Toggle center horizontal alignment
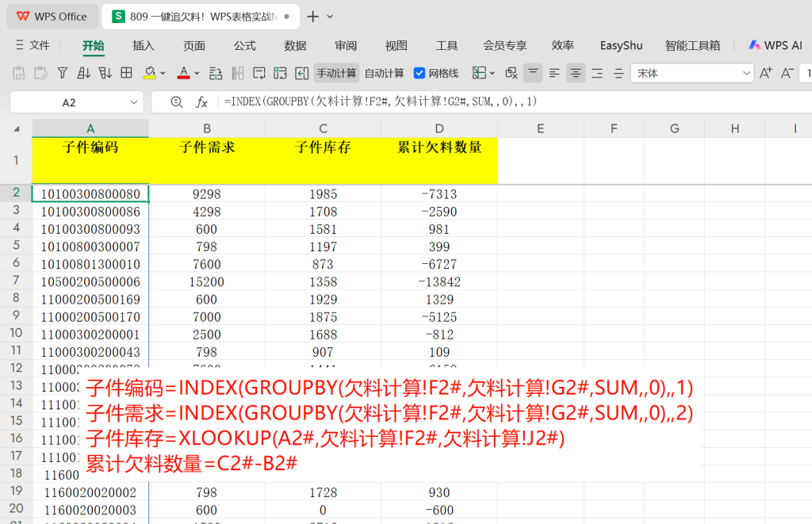812x524 pixels. [x=576, y=73]
